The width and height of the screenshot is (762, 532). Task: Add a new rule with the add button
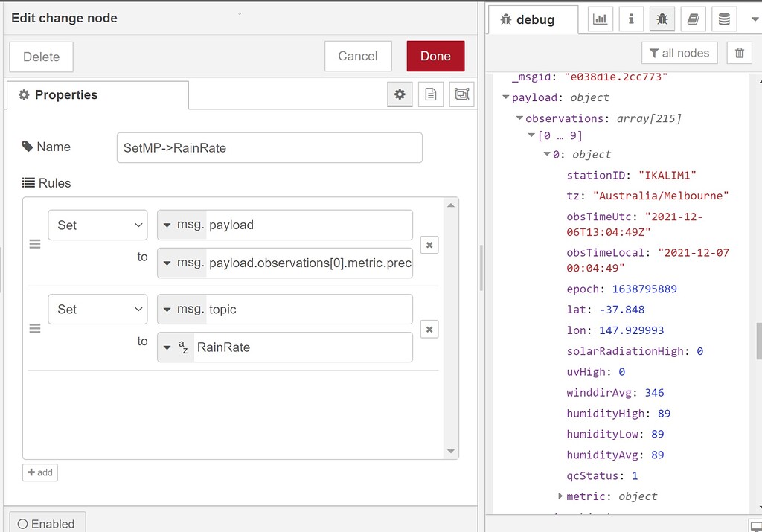(x=39, y=472)
